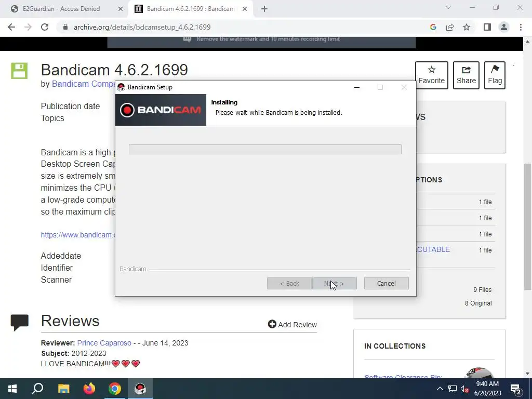Open the Chrome side panel
The width and height of the screenshot is (532, 399).
click(x=487, y=27)
